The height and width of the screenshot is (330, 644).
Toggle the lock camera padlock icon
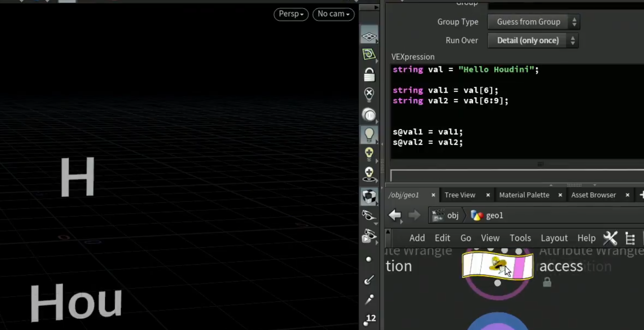[369, 75]
